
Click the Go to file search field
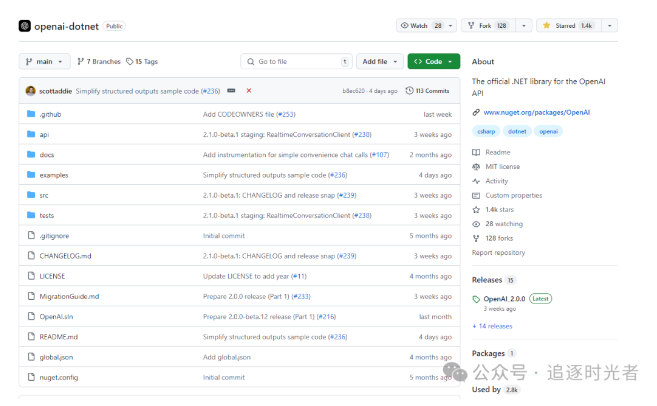(296, 62)
